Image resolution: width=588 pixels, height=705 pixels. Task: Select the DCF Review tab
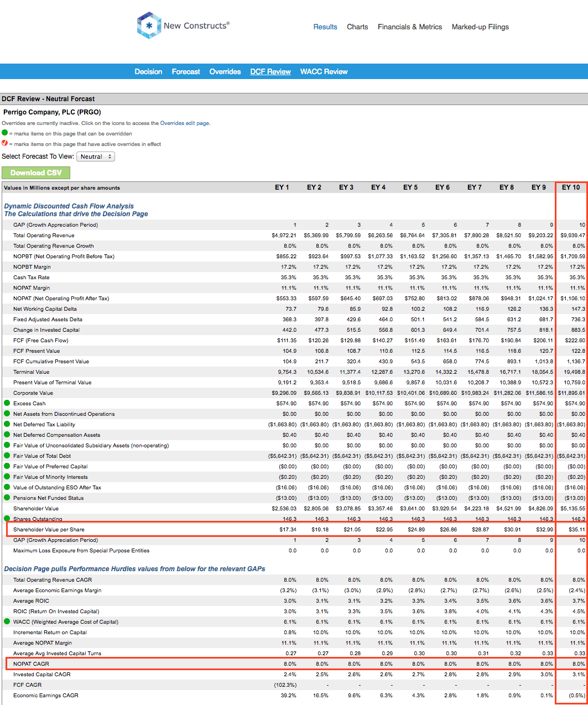click(270, 71)
